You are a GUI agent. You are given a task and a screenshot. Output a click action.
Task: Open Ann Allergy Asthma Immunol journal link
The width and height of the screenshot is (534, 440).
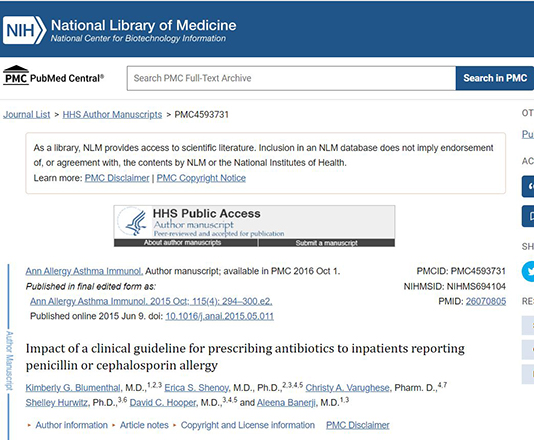coord(84,271)
